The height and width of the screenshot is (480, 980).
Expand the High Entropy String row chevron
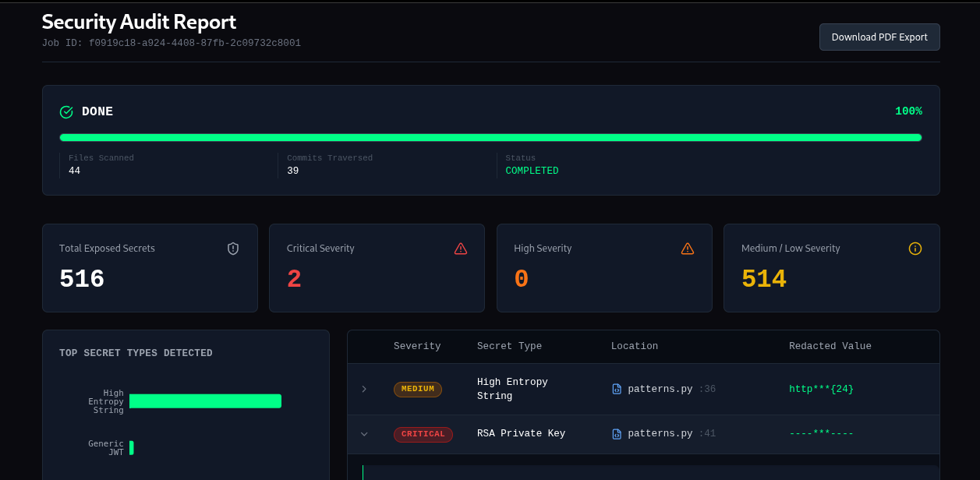[x=363, y=389]
